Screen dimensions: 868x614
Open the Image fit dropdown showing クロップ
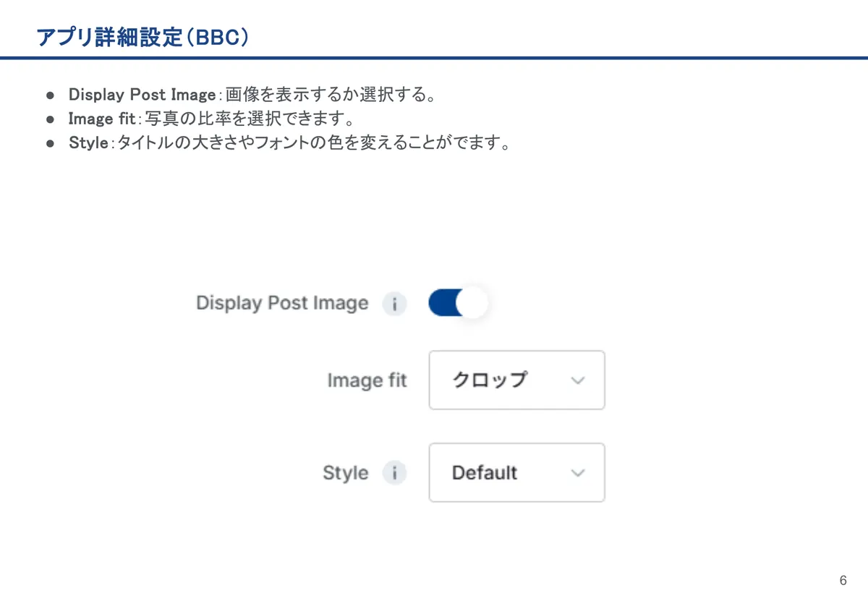pos(516,380)
